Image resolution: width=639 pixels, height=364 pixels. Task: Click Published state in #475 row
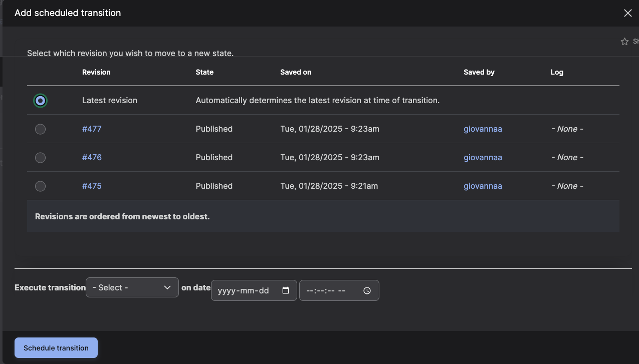tap(214, 186)
